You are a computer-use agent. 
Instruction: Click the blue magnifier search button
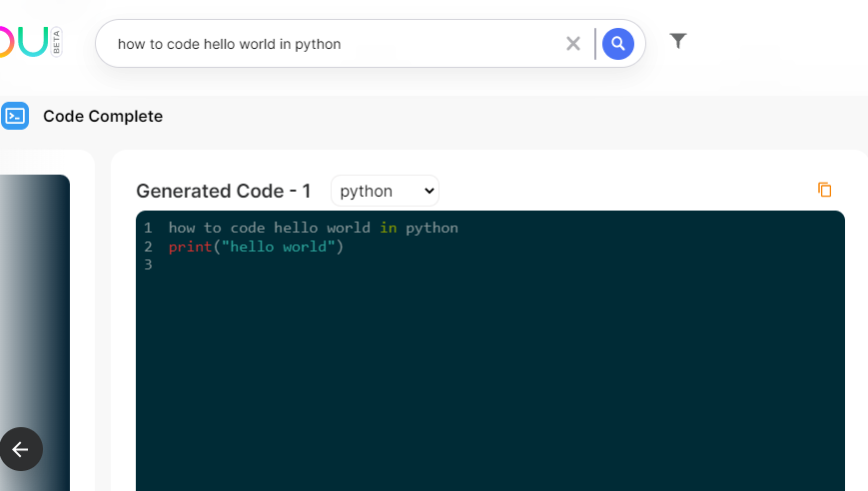617,44
